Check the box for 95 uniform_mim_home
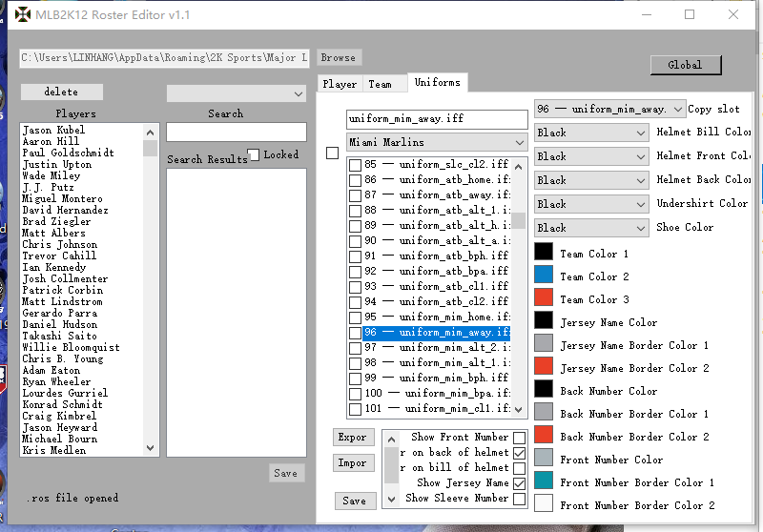 click(355, 317)
